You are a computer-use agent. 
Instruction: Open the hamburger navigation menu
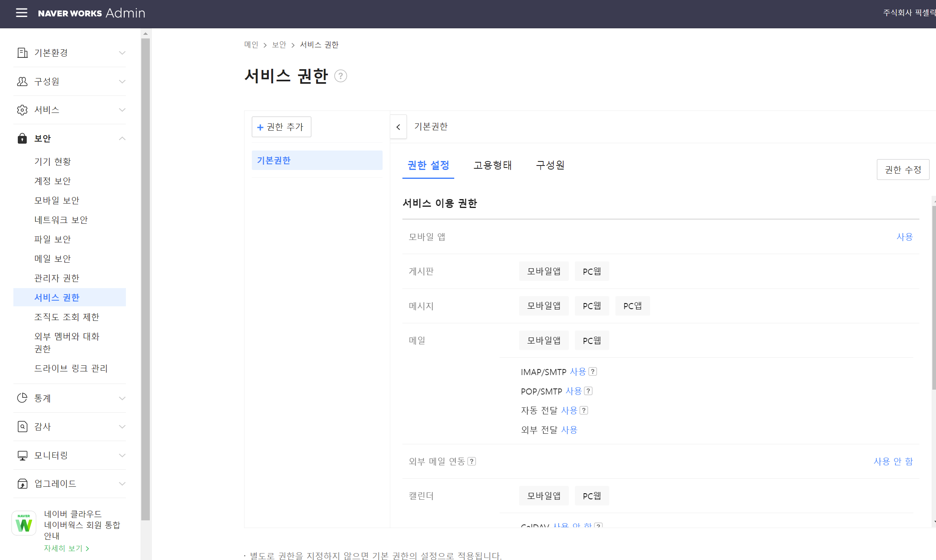[x=21, y=13]
